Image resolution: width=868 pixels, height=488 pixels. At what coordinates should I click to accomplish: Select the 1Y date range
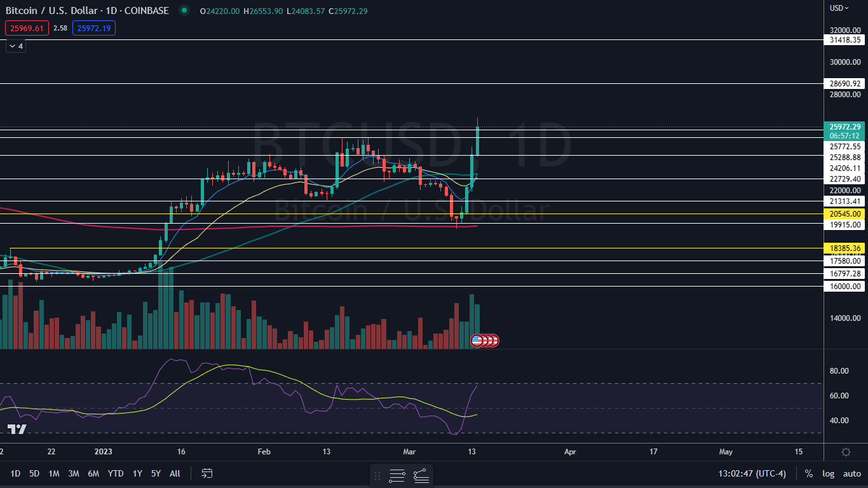137,473
